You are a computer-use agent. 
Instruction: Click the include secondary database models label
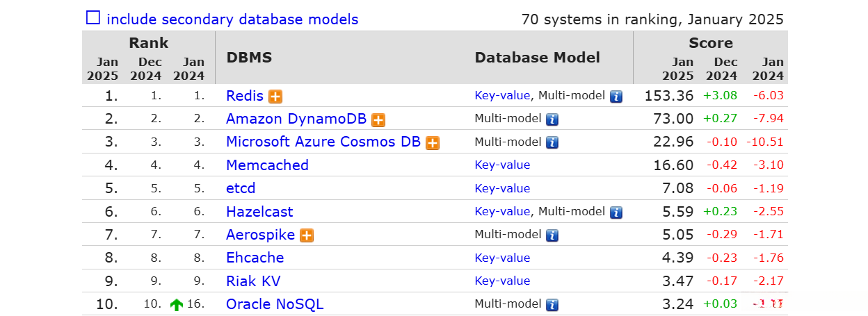[232, 19]
